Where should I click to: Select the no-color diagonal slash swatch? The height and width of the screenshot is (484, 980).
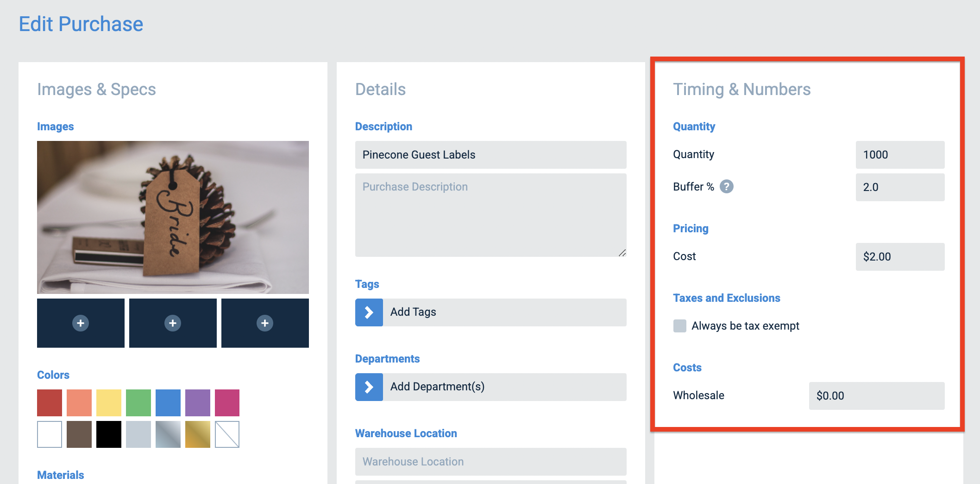click(227, 434)
